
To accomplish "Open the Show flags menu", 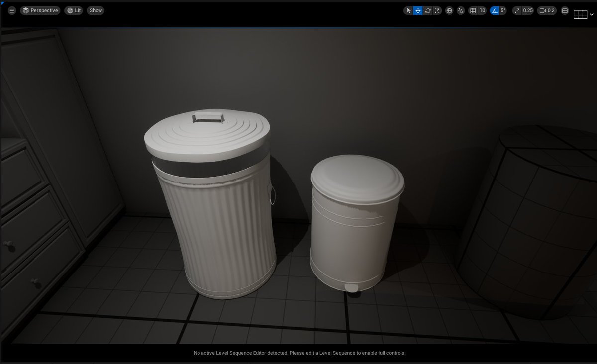I will click(x=96, y=10).
